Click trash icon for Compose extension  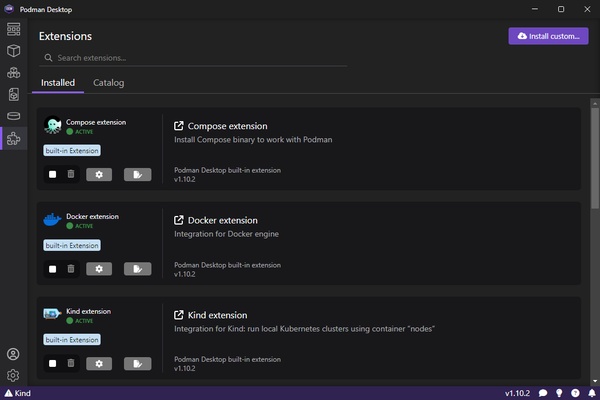[71, 174]
